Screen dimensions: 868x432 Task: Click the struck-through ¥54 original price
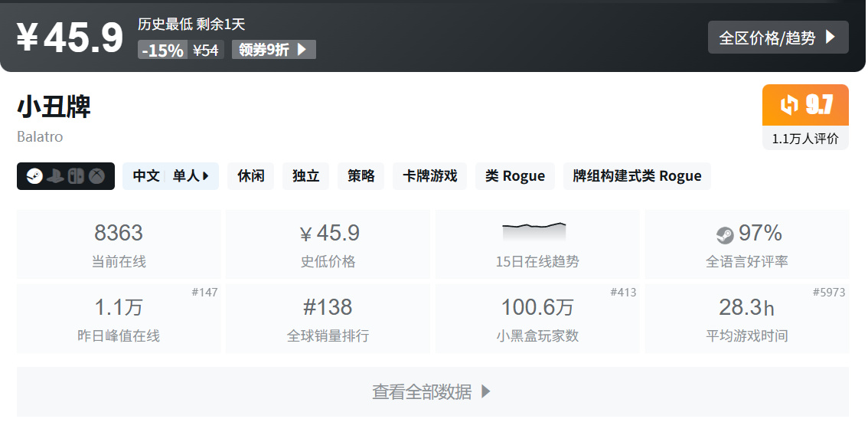[x=205, y=50]
